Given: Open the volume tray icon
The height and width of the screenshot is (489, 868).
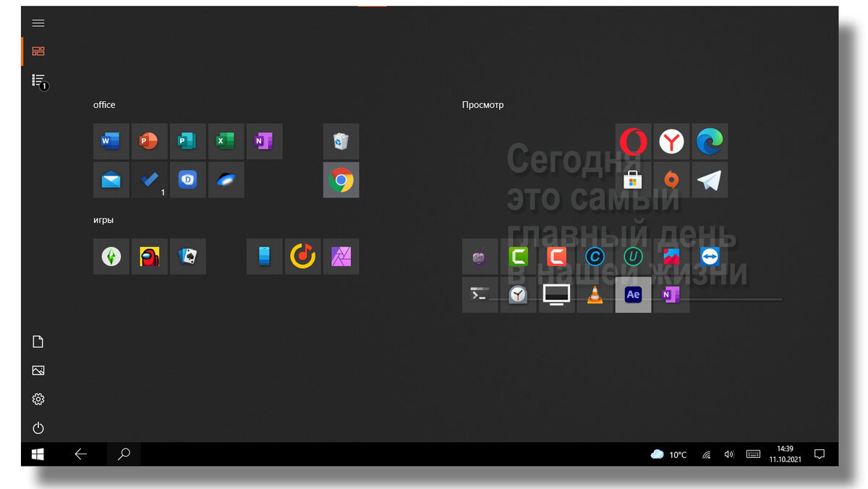Looking at the screenshot, I should point(729,454).
